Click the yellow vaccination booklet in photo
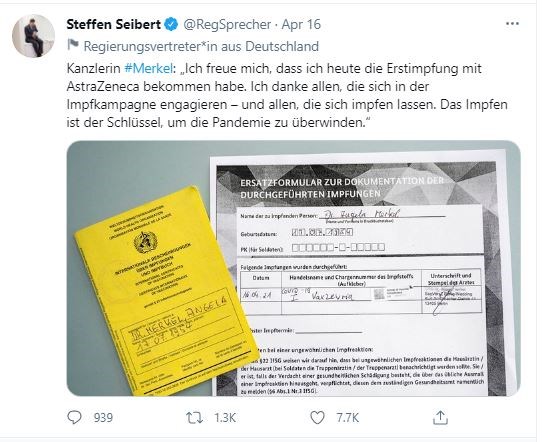The width and height of the screenshot is (555, 442). point(166,292)
